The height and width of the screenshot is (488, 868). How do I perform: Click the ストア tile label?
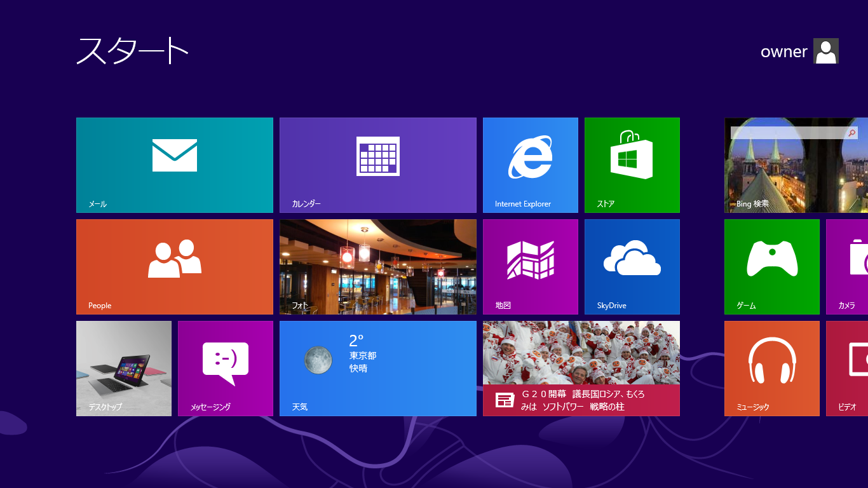click(x=606, y=204)
